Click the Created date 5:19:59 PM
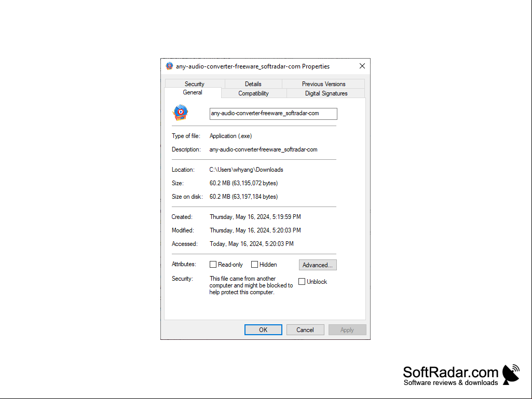The image size is (532, 399). (x=255, y=217)
